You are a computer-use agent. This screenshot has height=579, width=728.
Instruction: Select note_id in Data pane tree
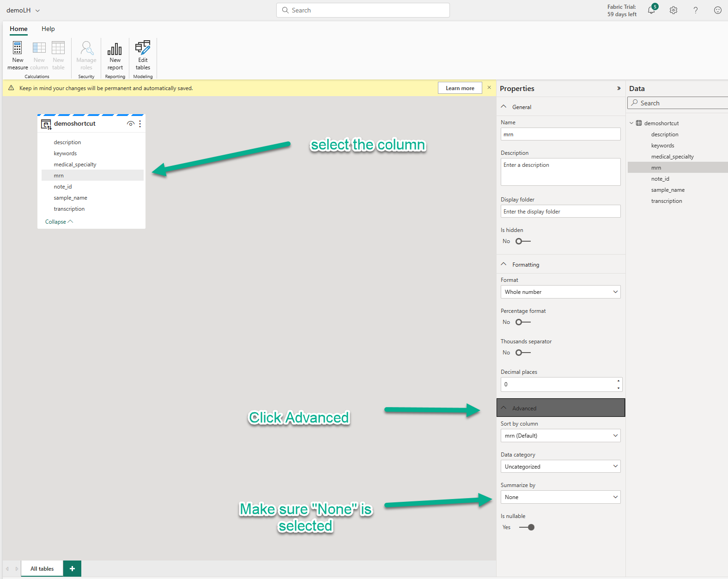660,179
